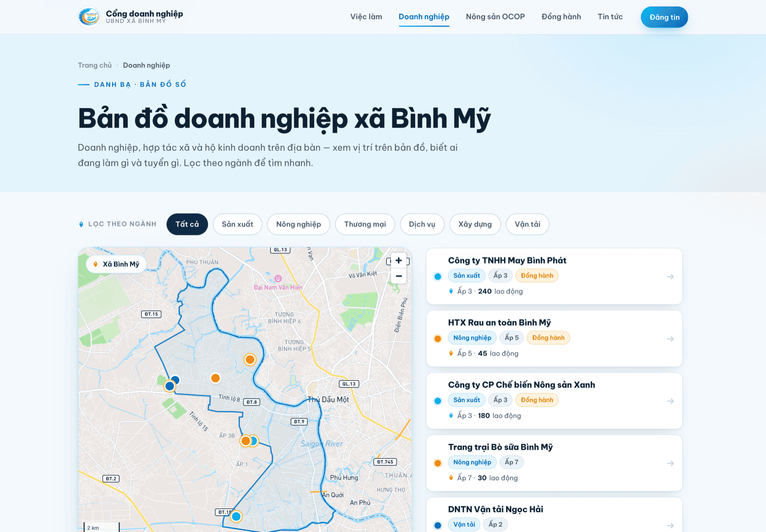Image resolution: width=766 pixels, height=532 pixels.
Task: Zoom out the map with minus button
Action: (x=399, y=276)
